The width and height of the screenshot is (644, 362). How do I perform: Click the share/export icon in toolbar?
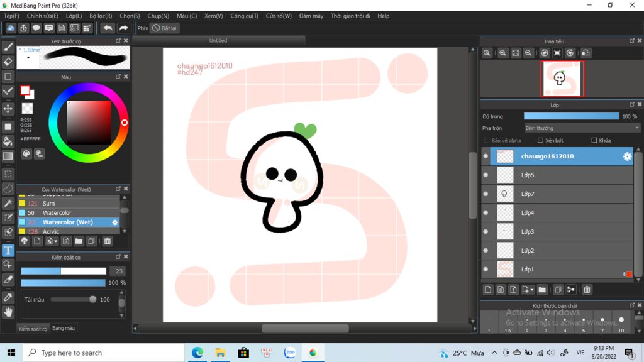(x=23, y=28)
